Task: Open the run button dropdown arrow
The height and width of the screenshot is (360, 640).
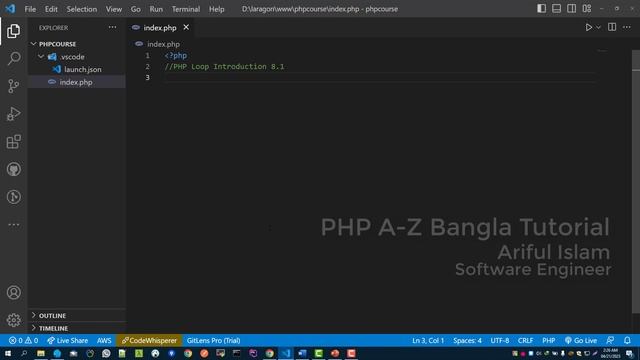Action: 598,27
